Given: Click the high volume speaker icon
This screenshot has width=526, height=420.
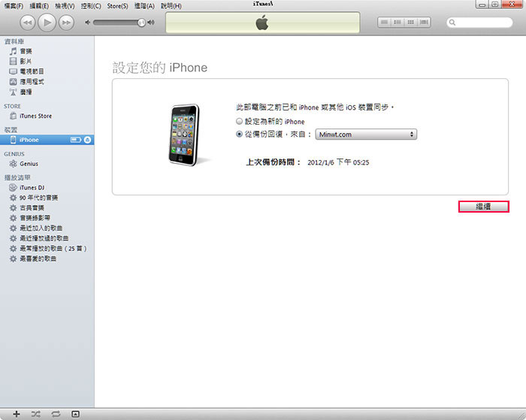Looking at the screenshot, I should click(151, 23).
